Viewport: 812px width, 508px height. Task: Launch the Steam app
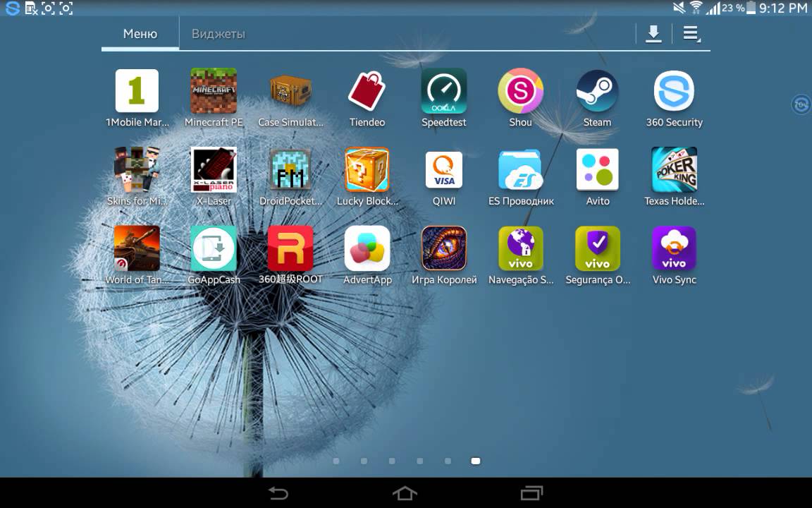(597, 91)
